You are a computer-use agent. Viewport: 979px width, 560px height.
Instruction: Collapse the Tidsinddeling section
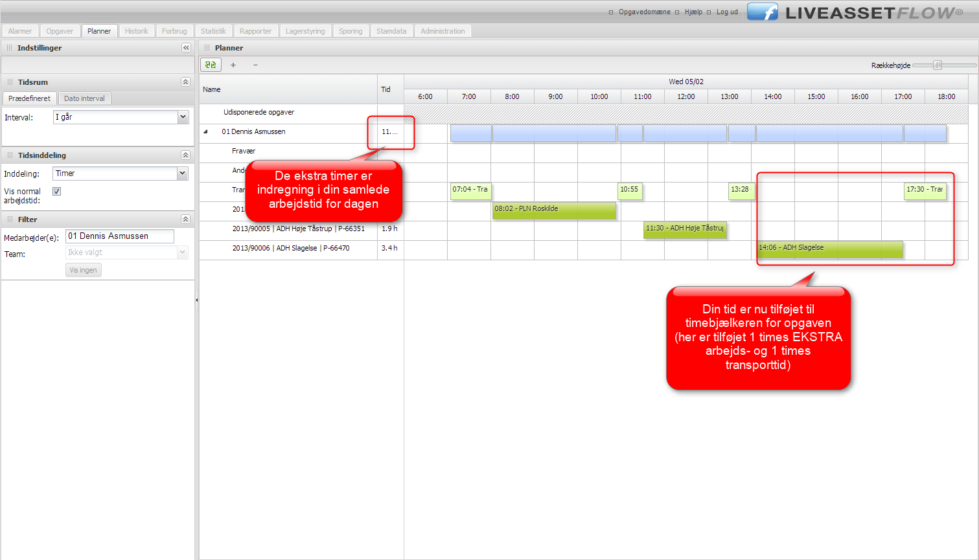185,155
